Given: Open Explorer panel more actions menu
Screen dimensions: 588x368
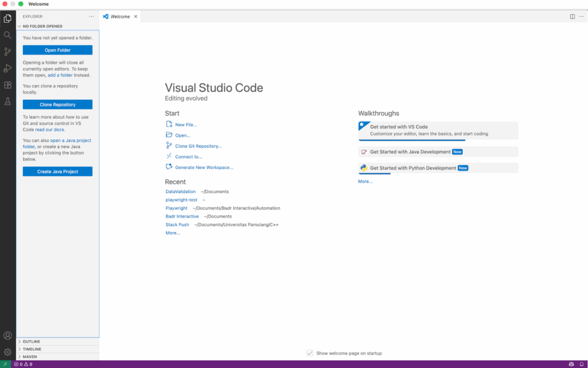Looking at the screenshot, I should click(x=91, y=17).
